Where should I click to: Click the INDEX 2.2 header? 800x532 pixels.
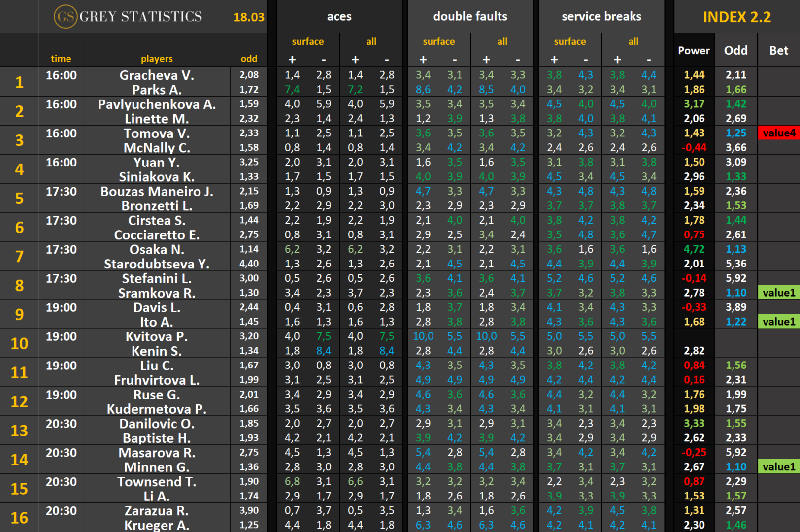pyautogui.click(x=737, y=17)
